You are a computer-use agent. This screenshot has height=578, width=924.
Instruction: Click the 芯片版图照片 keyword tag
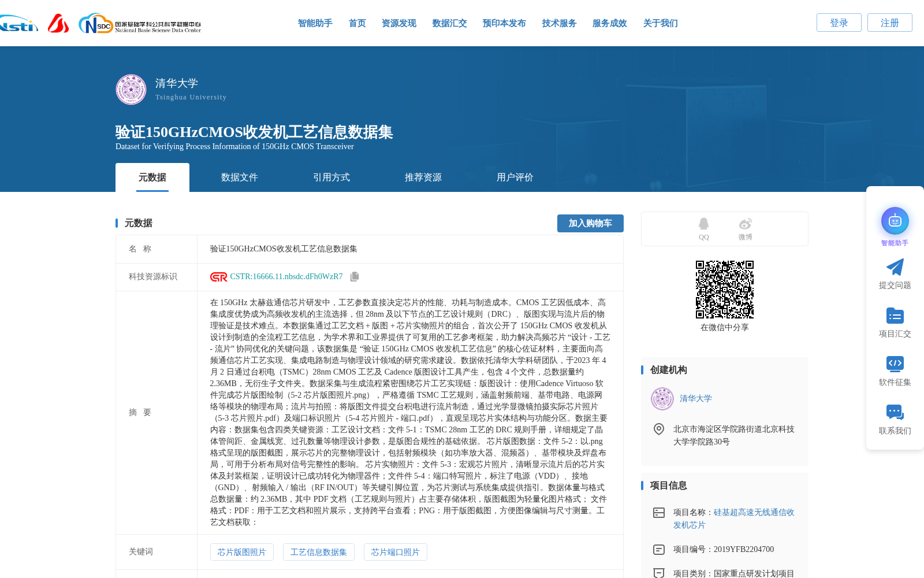[x=242, y=552]
